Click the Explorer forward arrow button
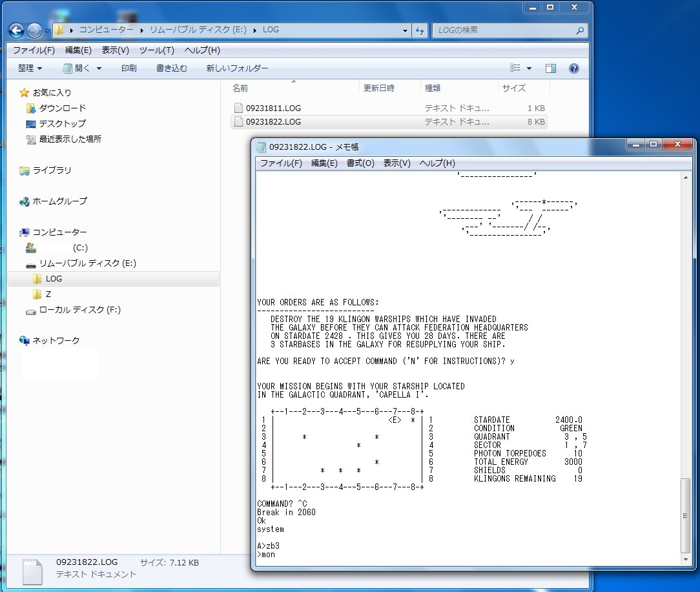The width and height of the screenshot is (700, 592). [x=34, y=30]
